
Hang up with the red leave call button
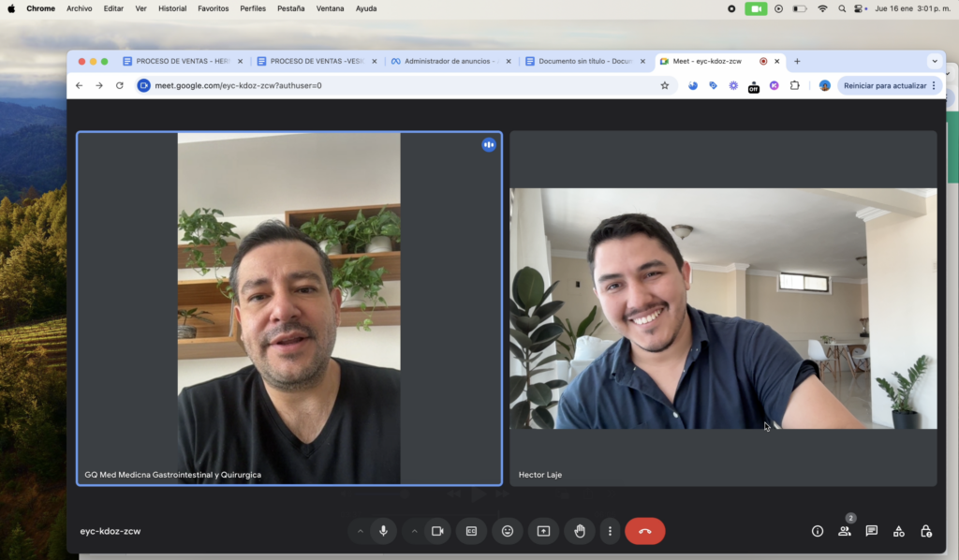tap(644, 531)
